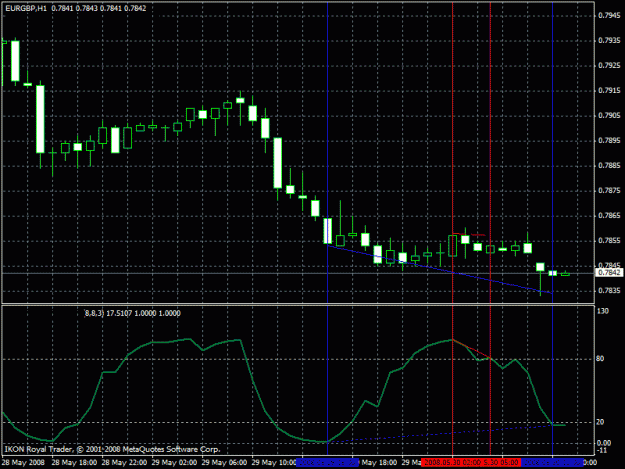Click the 28 May 22:00 time label
The image size is (625, 469).
click(124, 463)
